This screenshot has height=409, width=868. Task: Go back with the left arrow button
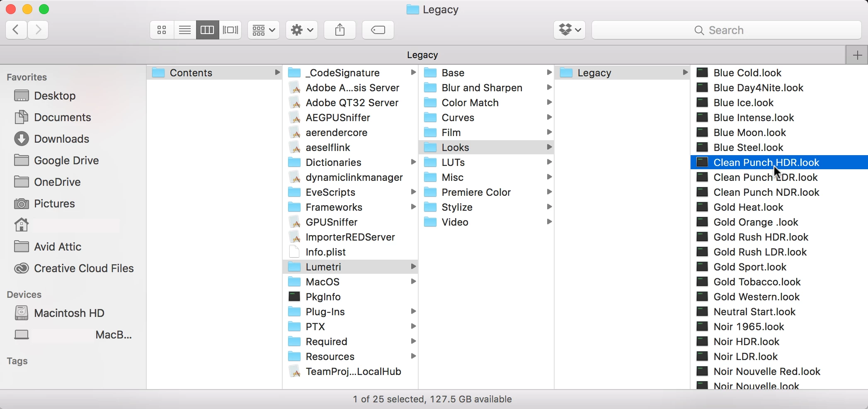click(x=17, y=30)
